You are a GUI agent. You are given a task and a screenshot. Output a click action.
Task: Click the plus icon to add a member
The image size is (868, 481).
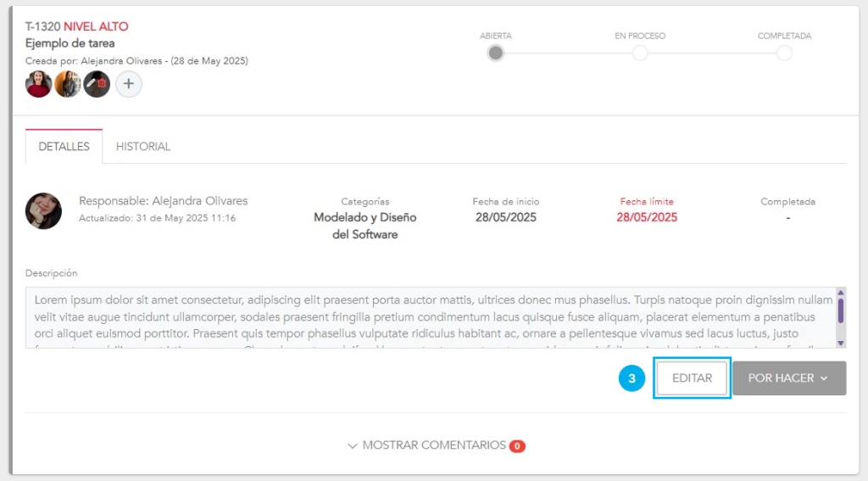click(x=129, y=84)
